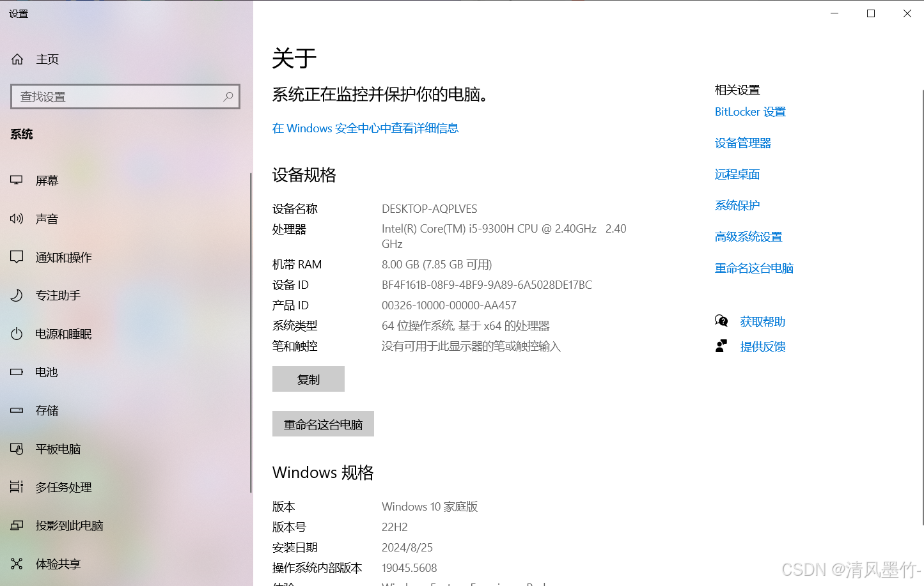
Task: Click RAM value 8.00 GB (7.85 GB 可用)
Action: 437,265
